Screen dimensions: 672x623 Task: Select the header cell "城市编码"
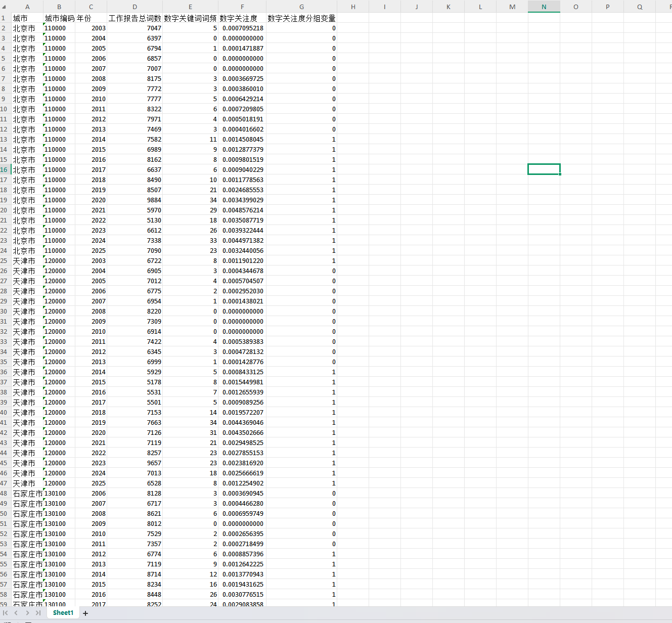pos(59,18)
